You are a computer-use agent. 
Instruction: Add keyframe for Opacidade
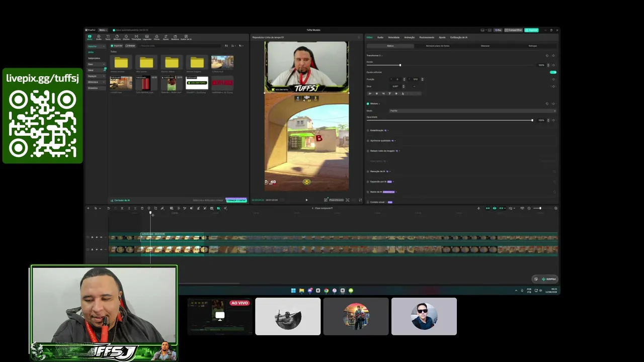pyautogui.click(x=553, y=120)
